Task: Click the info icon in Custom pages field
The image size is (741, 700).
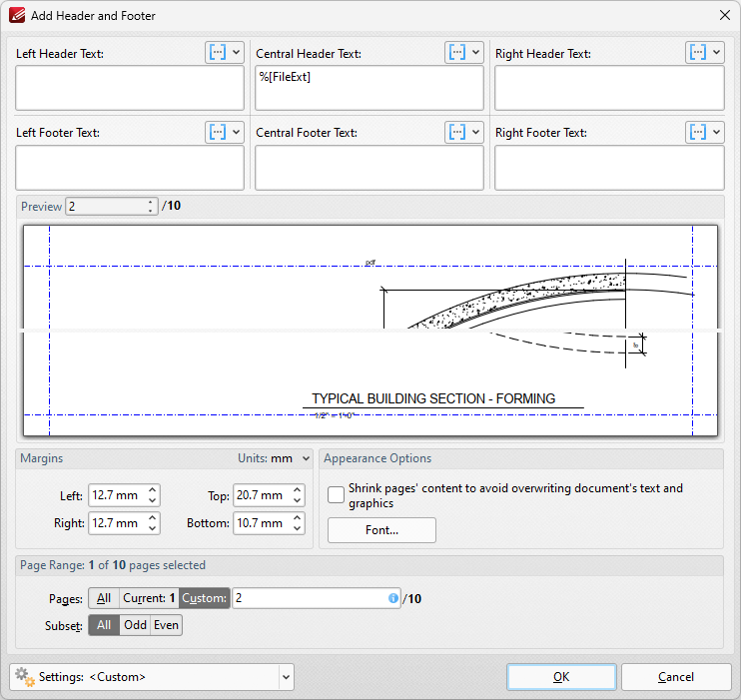Action: [x=393, y=598]
